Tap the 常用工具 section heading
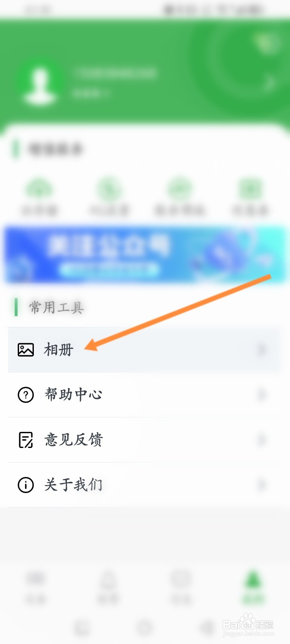The height and width of the screenshot is (644, 290). coord(56,308)
